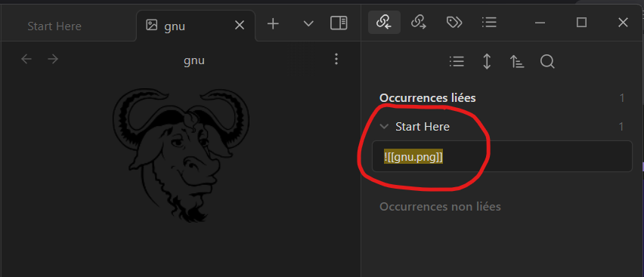Image resolution: width=644 pixels, height=277 pixels.
Task: Open the tab list dropdown chevron
Action: tap(308, 24)
